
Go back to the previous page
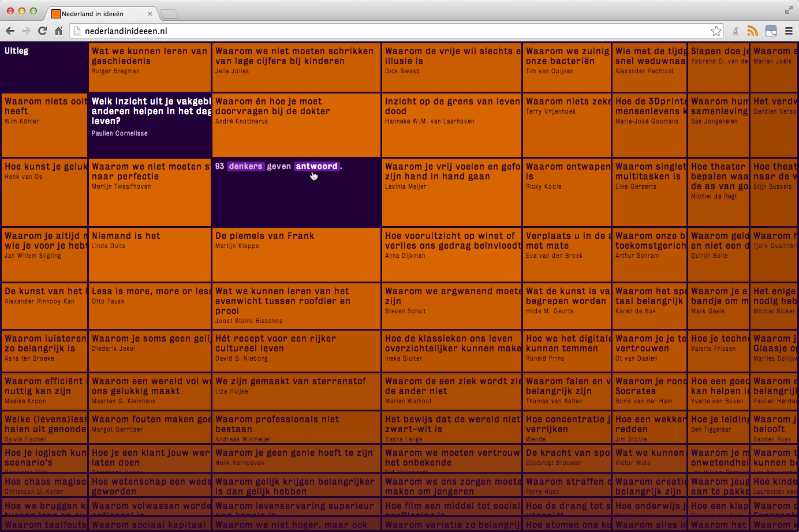(x=10, y=31)
